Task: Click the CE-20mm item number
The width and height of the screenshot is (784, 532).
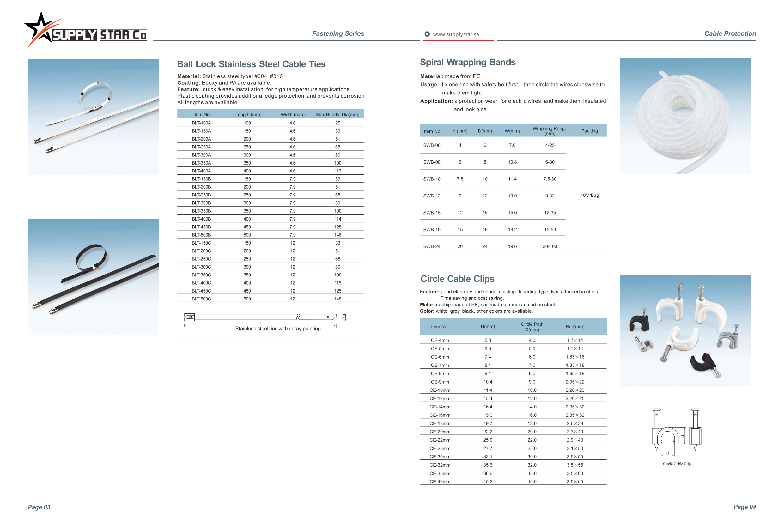Action: pyautogui.click(x=440, y=432)
